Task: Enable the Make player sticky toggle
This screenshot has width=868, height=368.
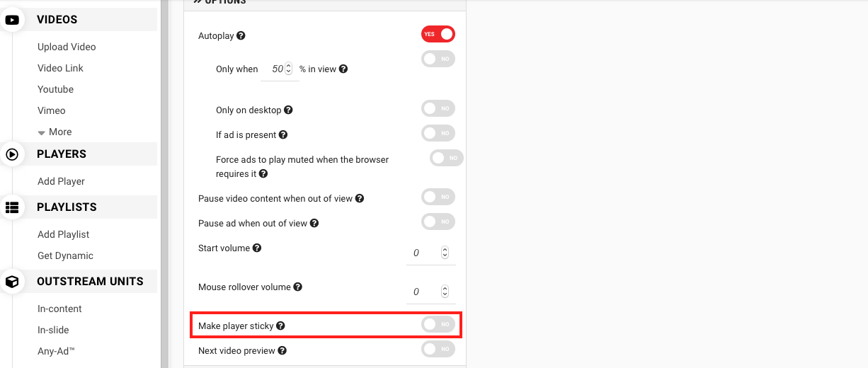Action: [438, 324]
